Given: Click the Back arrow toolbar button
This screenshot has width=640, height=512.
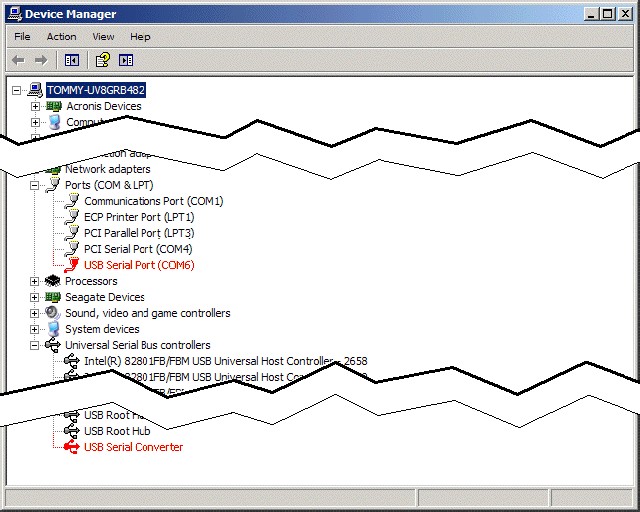Looking at the screenshot, I should [18, 61].
